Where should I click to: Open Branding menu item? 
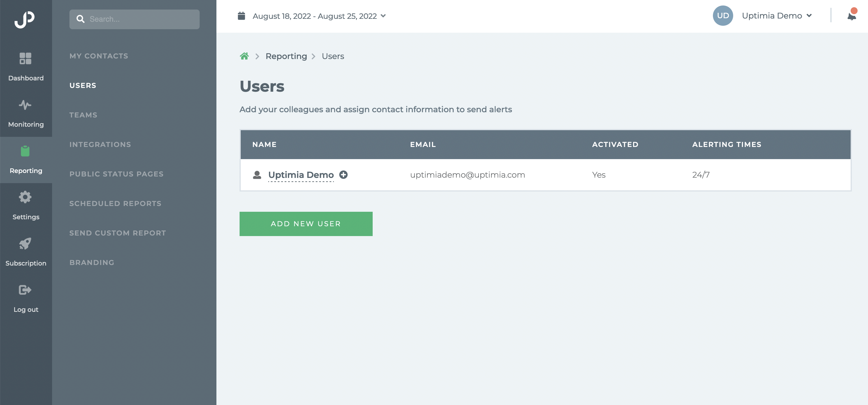pyautogui.click(x=92, y=262)
